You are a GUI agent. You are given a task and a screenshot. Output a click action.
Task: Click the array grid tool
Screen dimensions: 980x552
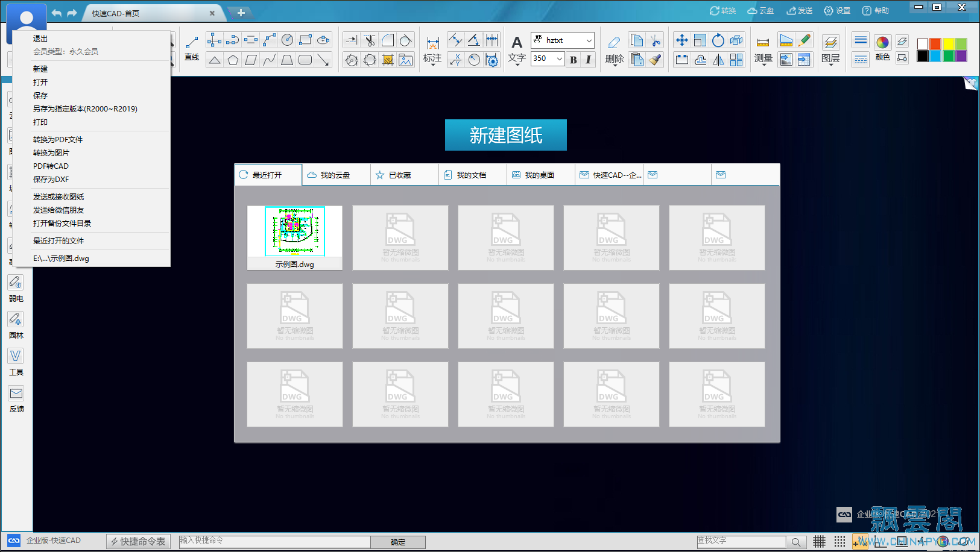click(x=736, y=60)
